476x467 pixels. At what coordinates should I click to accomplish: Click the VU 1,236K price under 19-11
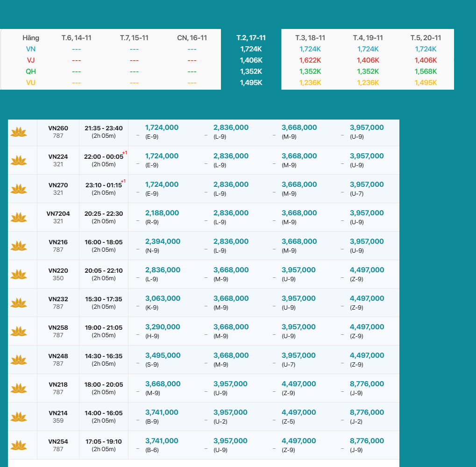(368, 83)
